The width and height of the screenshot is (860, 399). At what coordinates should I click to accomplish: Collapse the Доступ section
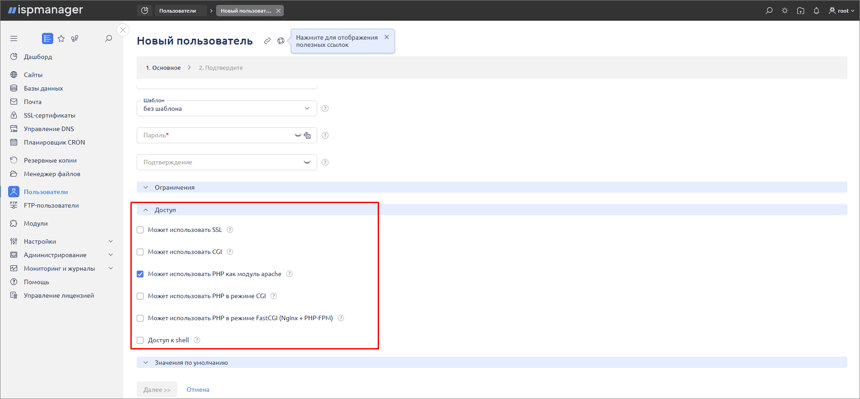pyautogui.click(x=491, y=210)
